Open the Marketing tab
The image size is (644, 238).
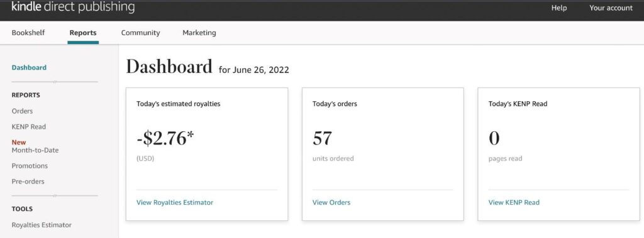click(x=199, y=33)
